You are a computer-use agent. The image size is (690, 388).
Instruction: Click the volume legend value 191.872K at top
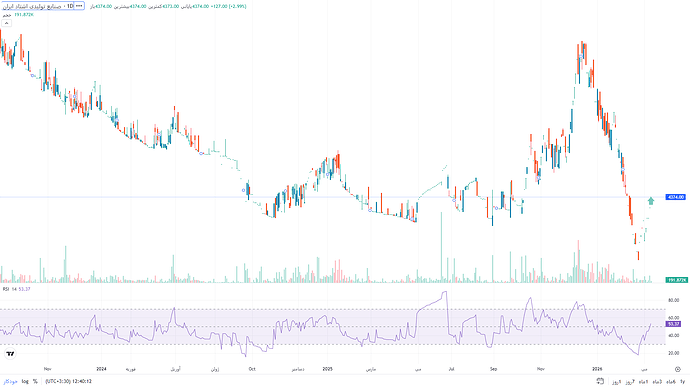pyautogui.click(x=24, y=15)
